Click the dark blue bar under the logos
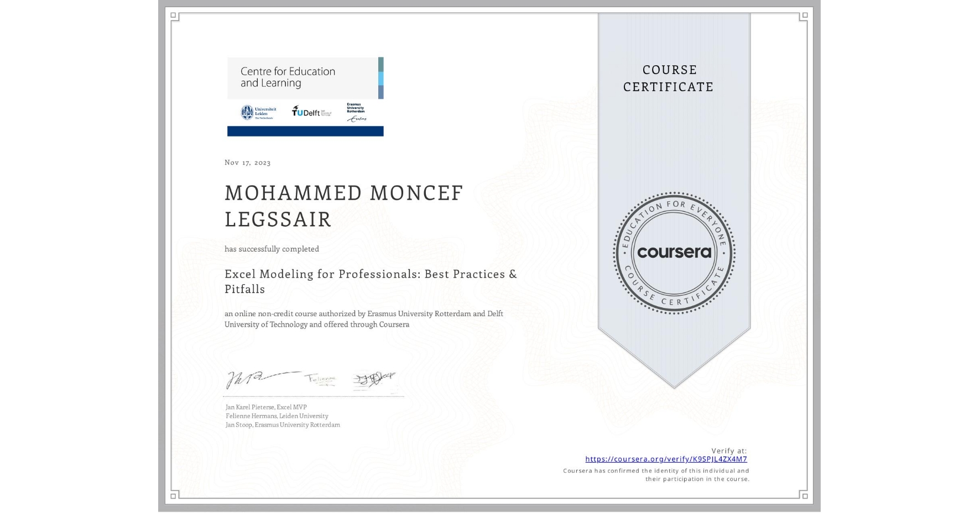The height and width of the screenshot is (513, 980). tap(304, 130)
